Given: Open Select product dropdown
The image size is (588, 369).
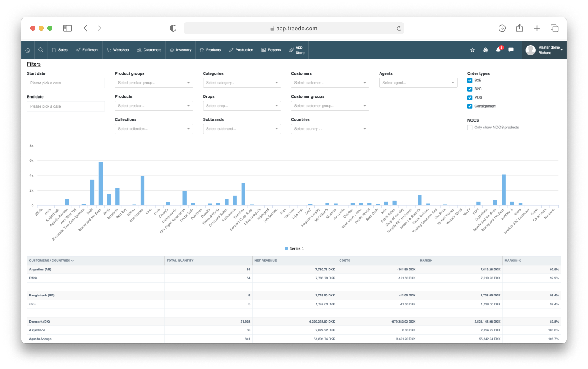Looking at the screenshot, I should [x=154, y=106].
